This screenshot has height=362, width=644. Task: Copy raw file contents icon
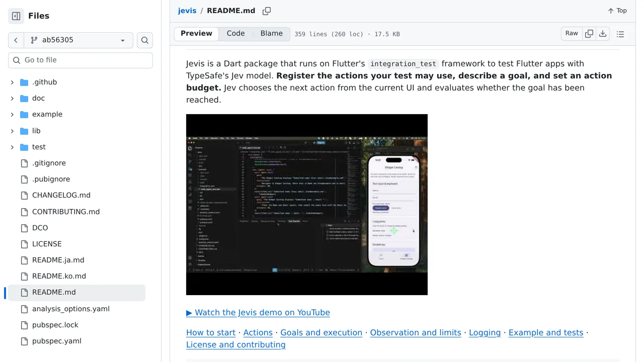[589, 34]
